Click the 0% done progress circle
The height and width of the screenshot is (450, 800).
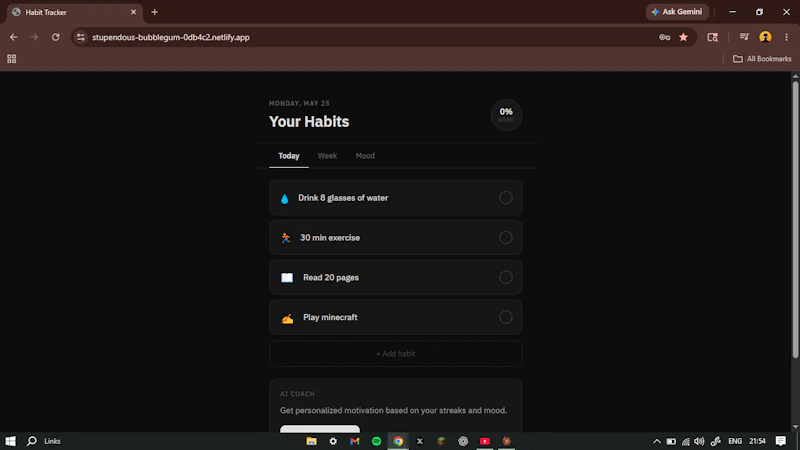[x=506, y=115]
